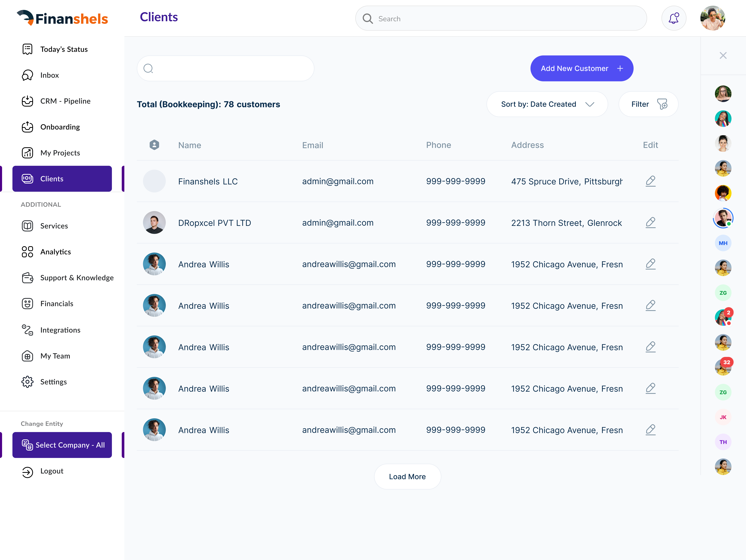Click DRopxcel PVT LTD avatar
The height and width of the screenshot is (560, 746).
[154, 222]
